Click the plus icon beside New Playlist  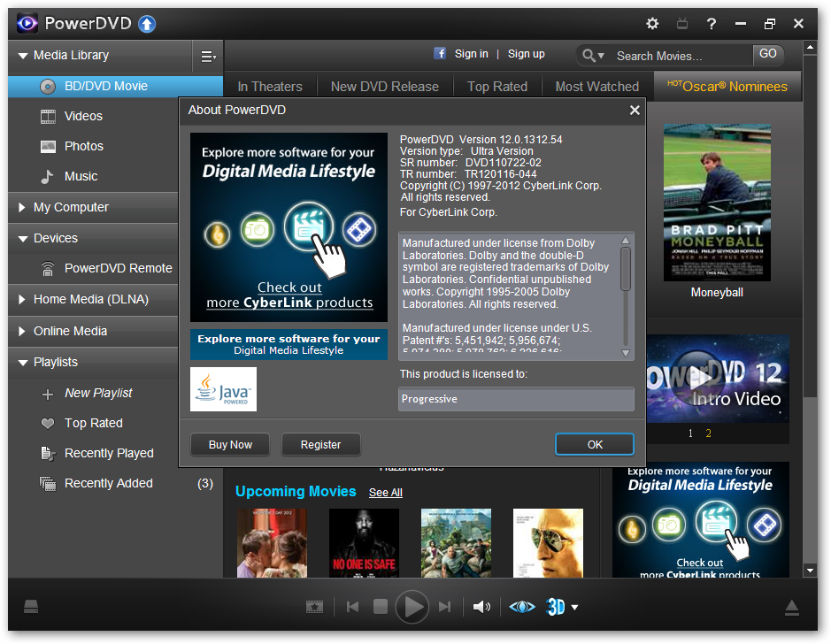click(48, 394)
